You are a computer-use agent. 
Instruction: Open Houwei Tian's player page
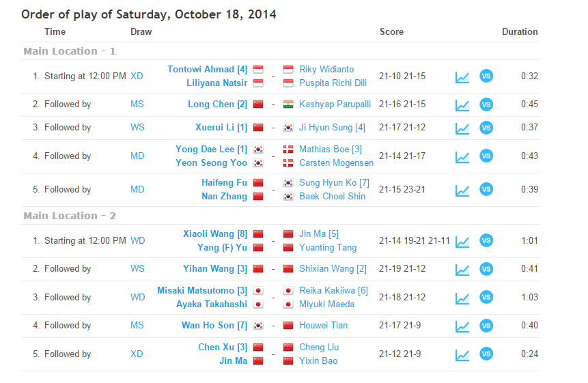click(323, 326)
